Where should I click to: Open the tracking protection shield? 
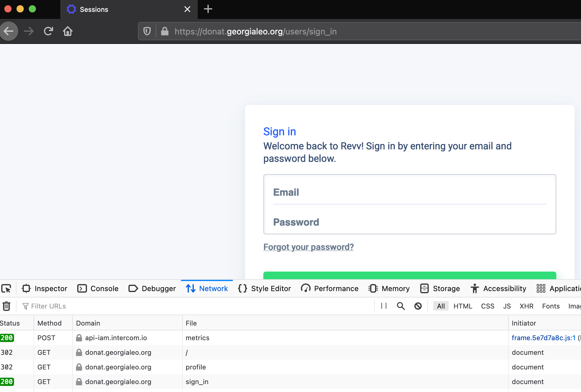147,31
